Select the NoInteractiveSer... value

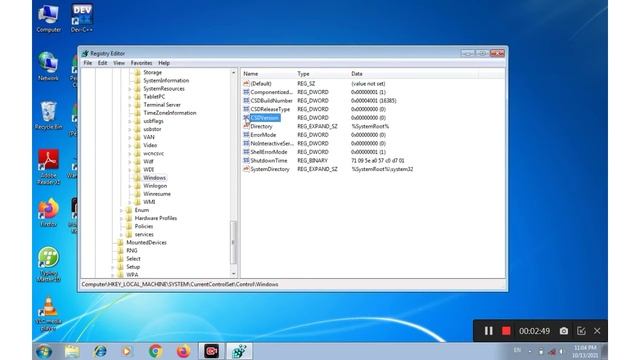272,143
